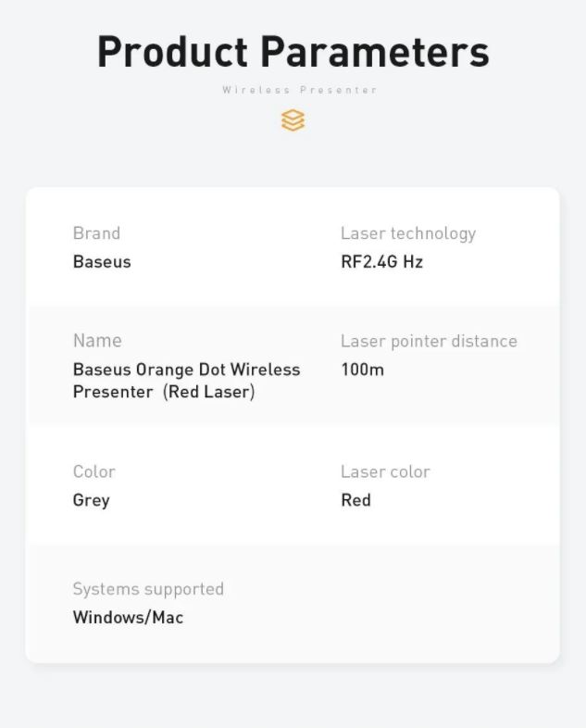586x728 pixels.
Task: Click the word Presenter in the subtitle
Action: tap(339, 90)
